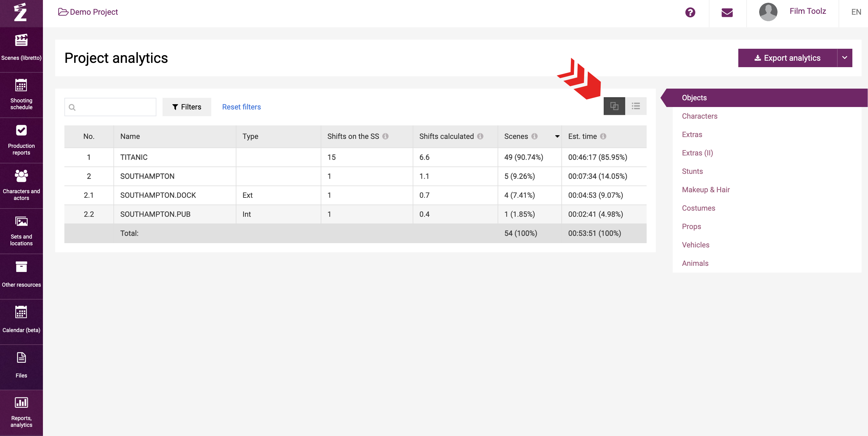
Task: Open the Filters button
Action: pyautogui.click(x=187, y=107)
